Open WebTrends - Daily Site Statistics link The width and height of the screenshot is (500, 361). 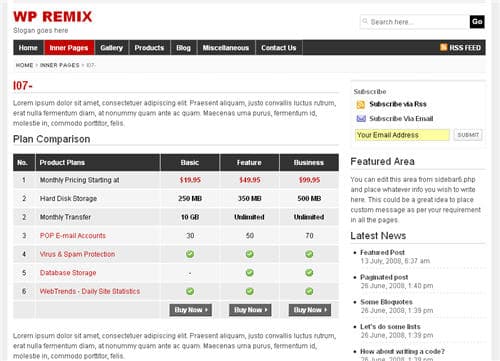[x=90, y=291]
